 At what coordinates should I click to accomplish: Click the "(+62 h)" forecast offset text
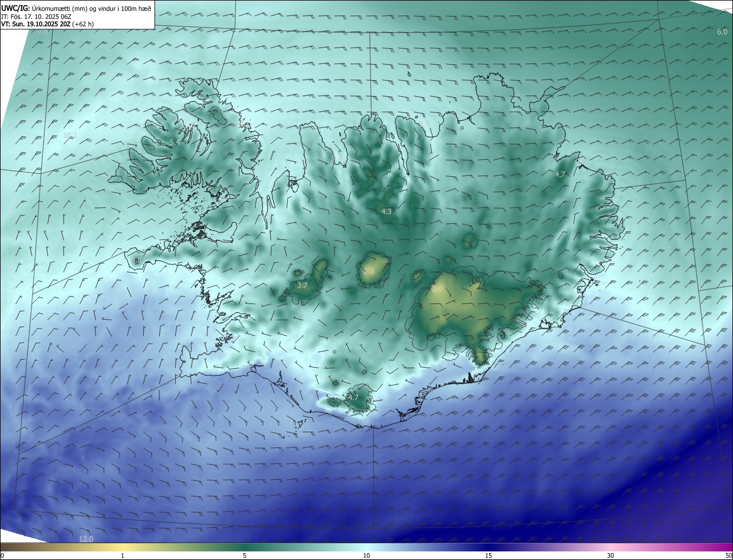click(84, 24)
